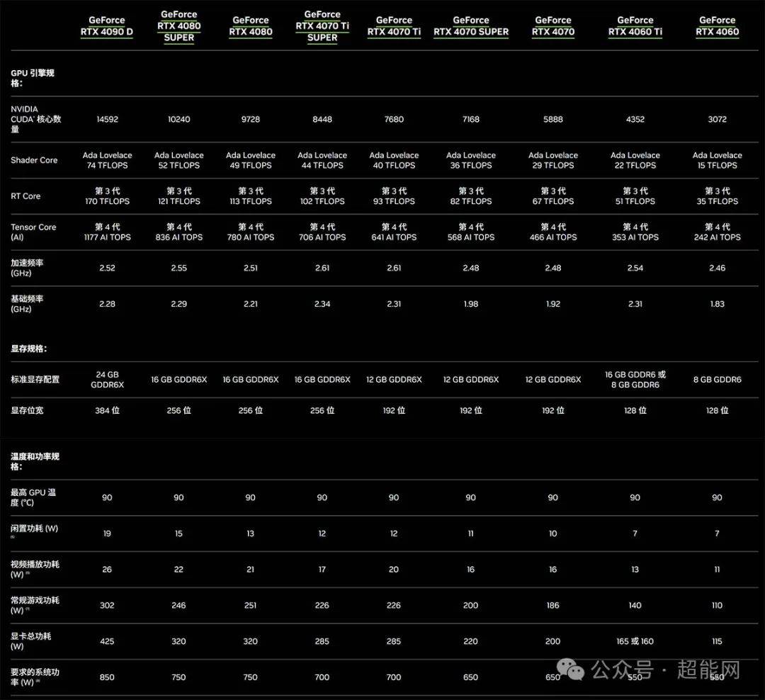765x700 pixels.
Task: Click the NVIDIA CUDA 核心数量 row label
Action: click(x=35, y=119)
